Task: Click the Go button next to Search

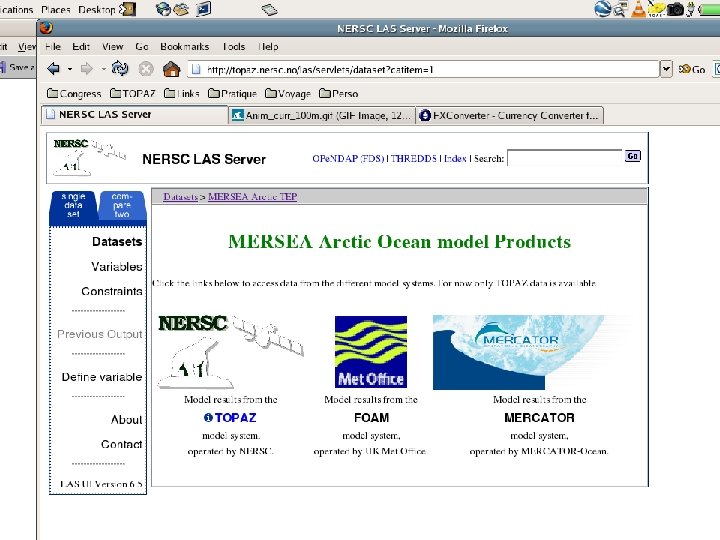Action: (632, 156)
